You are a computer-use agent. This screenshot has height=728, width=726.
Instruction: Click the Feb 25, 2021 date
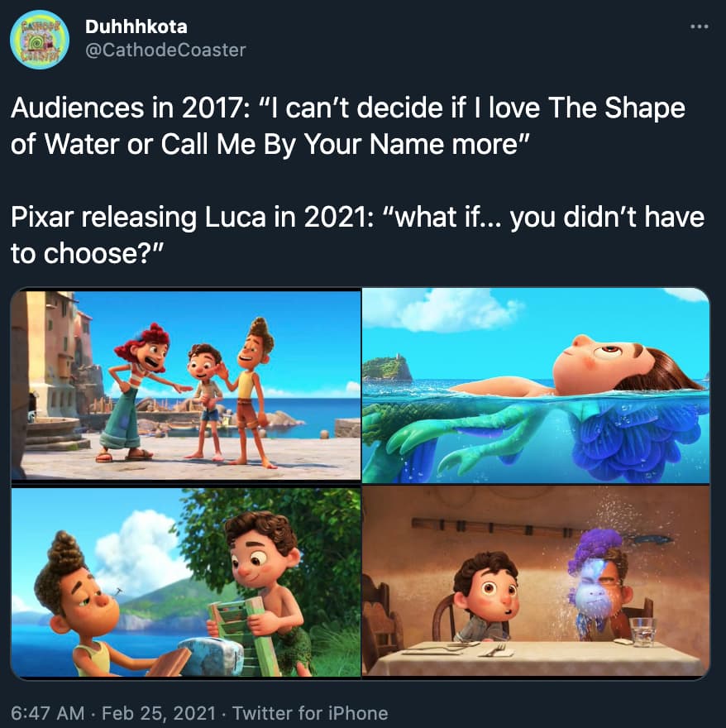click(159, 712)
